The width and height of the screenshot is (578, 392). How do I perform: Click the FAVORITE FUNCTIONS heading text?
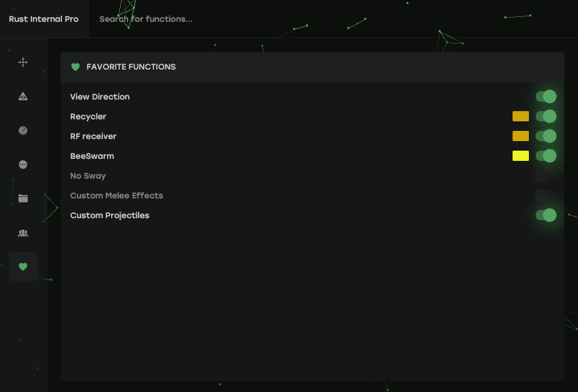click(x=132, y=67)
